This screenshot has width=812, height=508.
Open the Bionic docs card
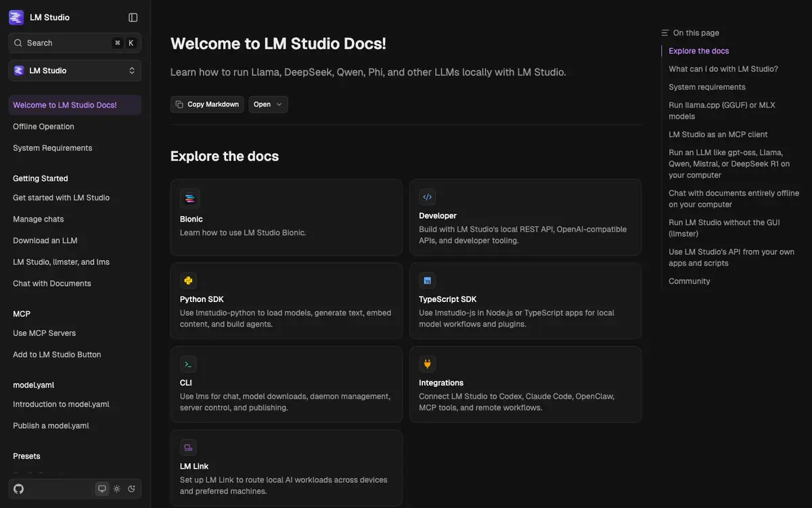[286, 217]
